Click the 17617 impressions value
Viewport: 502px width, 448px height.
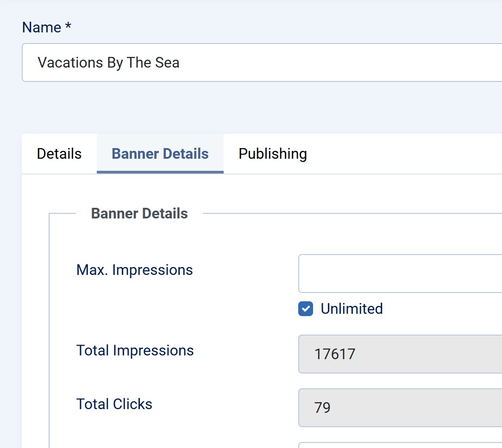(x=335, y=354)
